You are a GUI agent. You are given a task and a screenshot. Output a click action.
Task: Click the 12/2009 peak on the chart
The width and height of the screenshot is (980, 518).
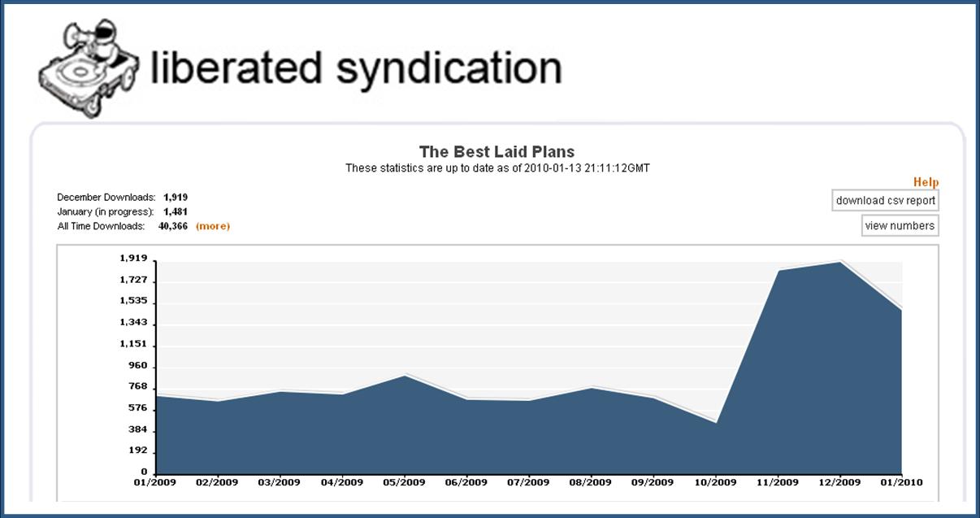(839, 262)
